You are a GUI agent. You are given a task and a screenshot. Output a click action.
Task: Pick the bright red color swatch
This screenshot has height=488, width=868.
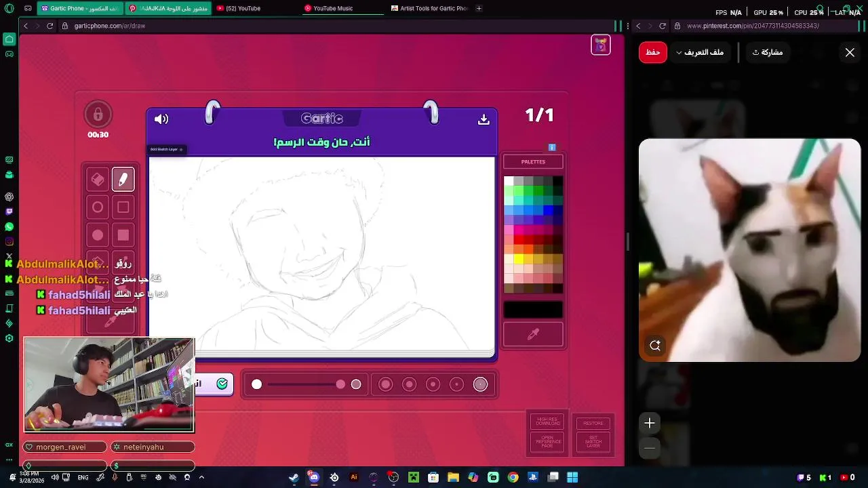click(519, 240)
